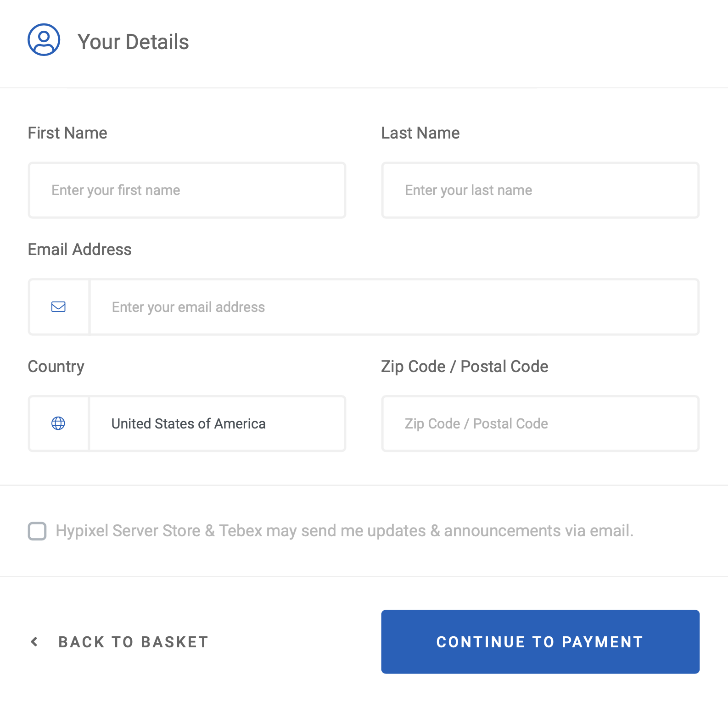Go back via the Back to Basket link
728x701 pixels.
[133, 642]
